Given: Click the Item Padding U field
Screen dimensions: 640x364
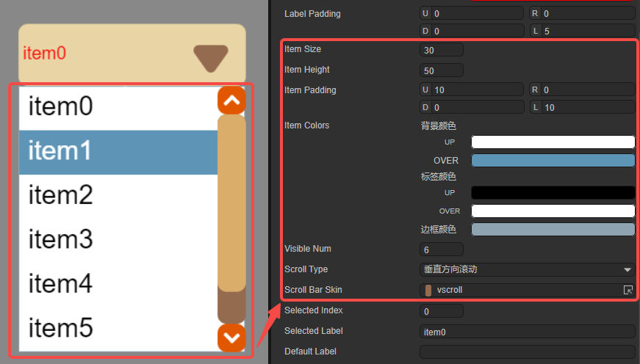Looking at the screenshot, I should (x=477, y=90).
